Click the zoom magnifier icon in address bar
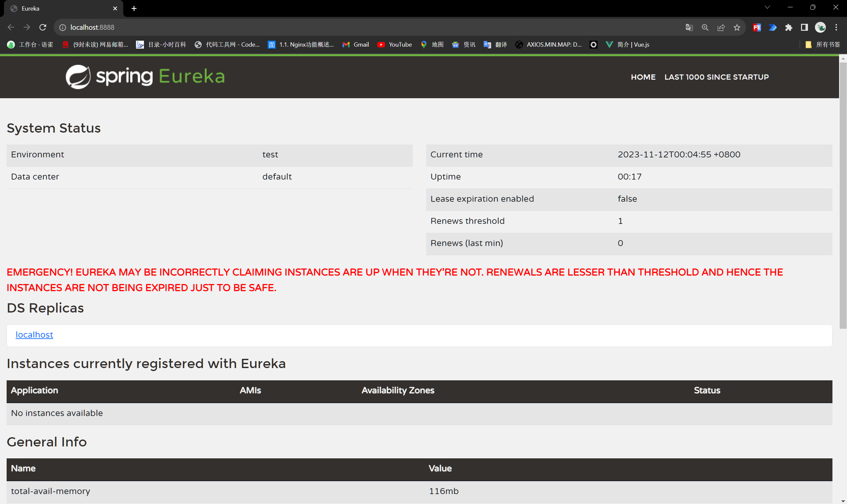Image resolution: width=847 pixels, height=504 pixels. point(705,27)
